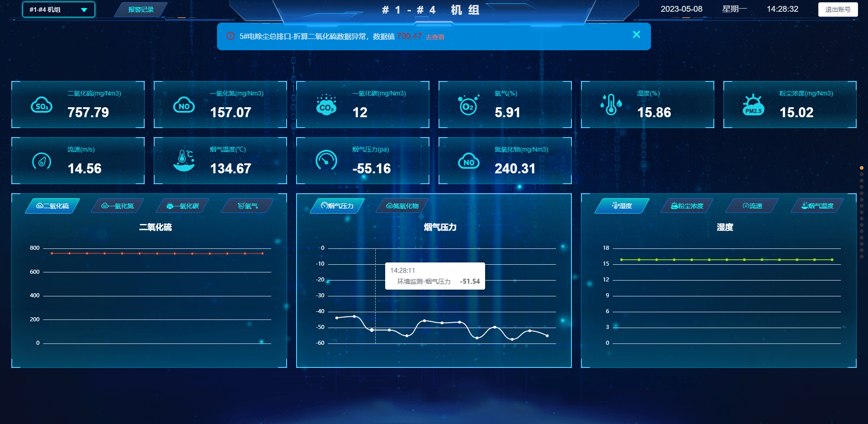
Task: Click the SO2 cloud icon on the 二氧化硫 card
Action: tap(42, 105)
